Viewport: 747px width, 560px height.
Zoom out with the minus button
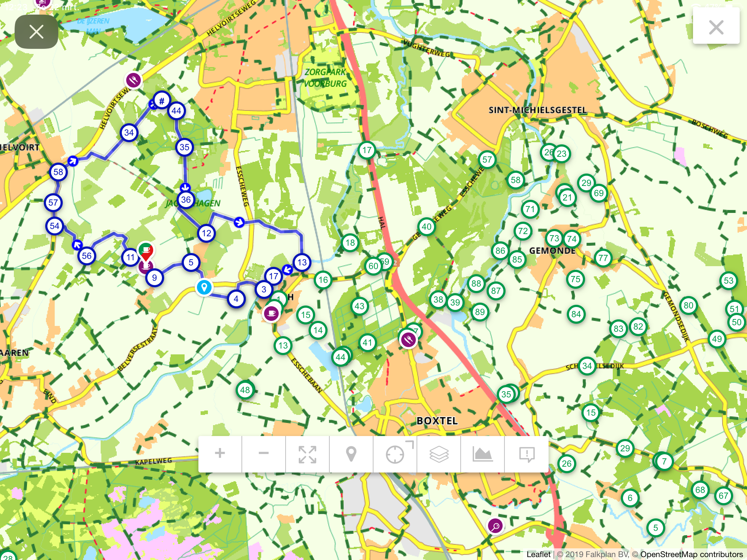tap(264, 454)
